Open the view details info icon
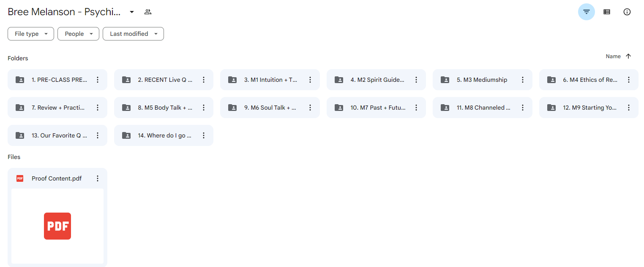Viewport: 644px width, 267px height. coord(627,12)
